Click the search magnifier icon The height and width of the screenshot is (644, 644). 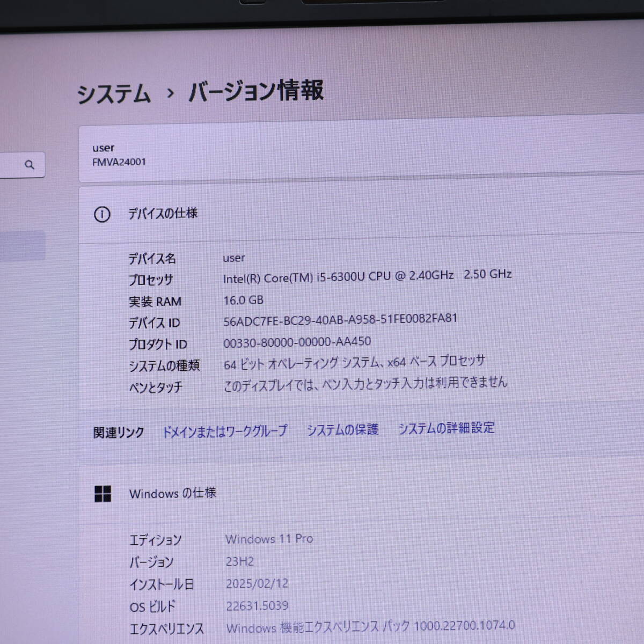pyautogui.click(x=30, y=165)
